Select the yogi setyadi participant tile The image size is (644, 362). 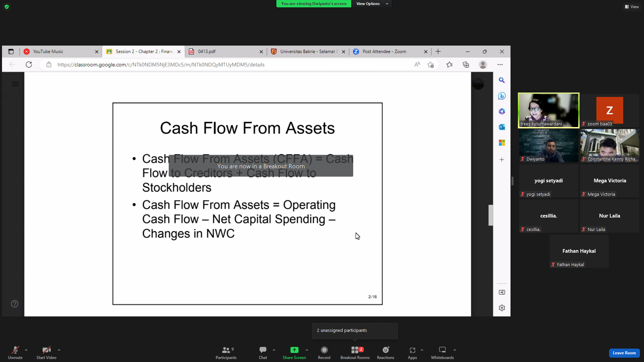coord(549,181)
